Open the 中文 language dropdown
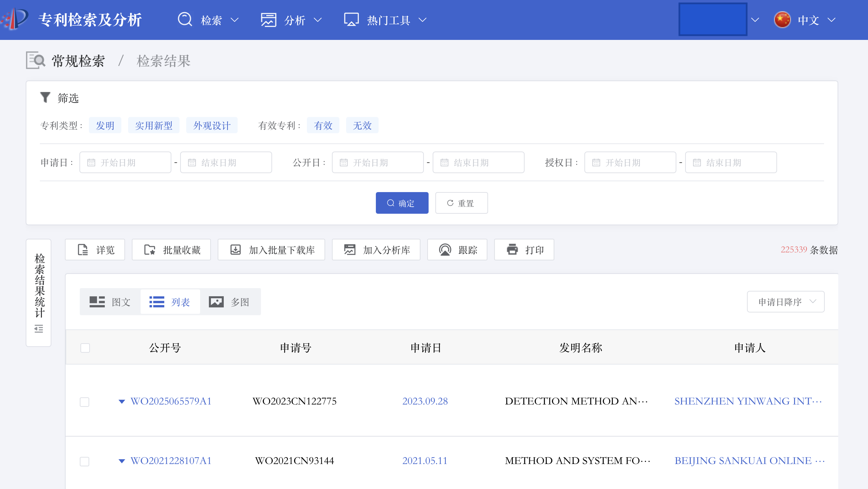The height and width of the screenshot is (489, 868). tap(805, 20)
